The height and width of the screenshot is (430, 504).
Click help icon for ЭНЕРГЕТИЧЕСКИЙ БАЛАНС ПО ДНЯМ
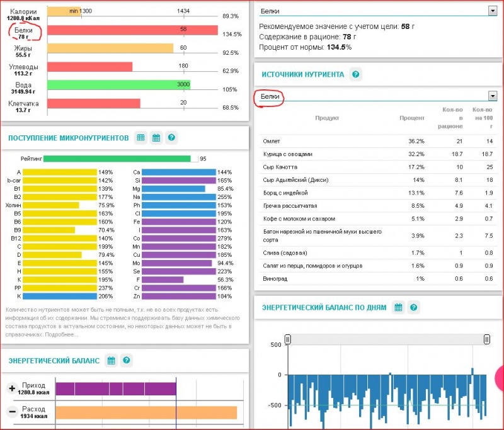click(x=413, y=307)
